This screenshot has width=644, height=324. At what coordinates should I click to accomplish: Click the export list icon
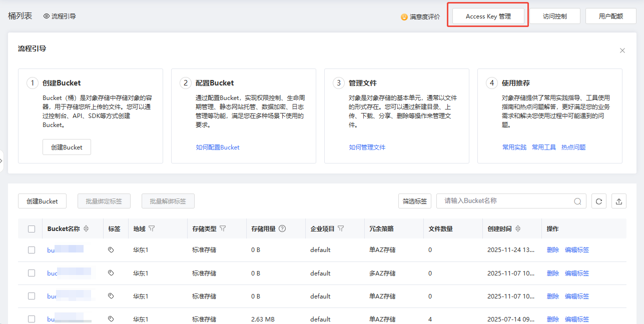(619, 201)
